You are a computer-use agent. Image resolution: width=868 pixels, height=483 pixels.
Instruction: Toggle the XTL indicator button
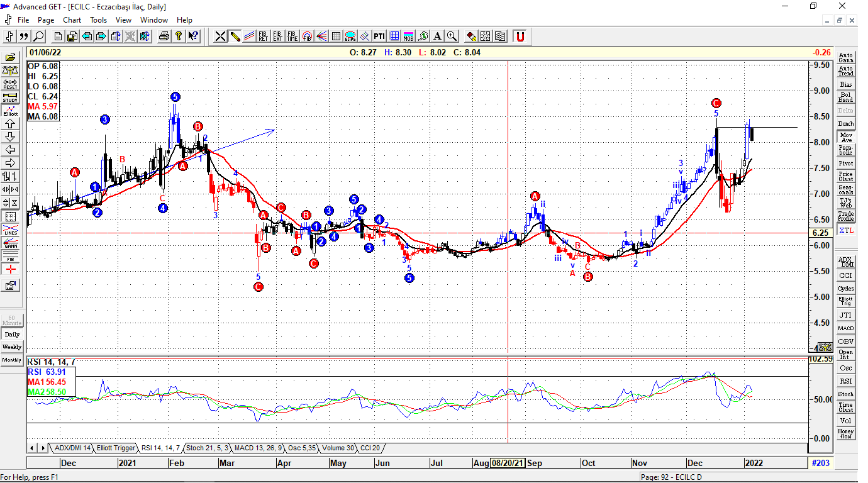tap(846, 230)
